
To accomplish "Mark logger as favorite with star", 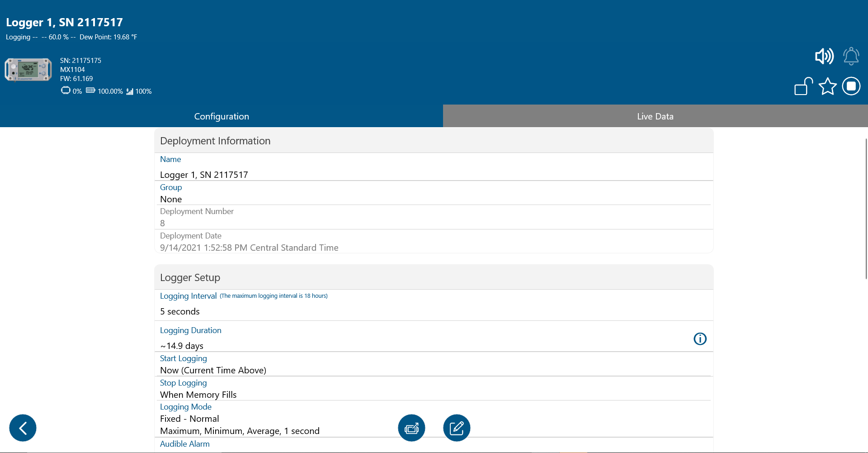I will [x=827, y=86].
